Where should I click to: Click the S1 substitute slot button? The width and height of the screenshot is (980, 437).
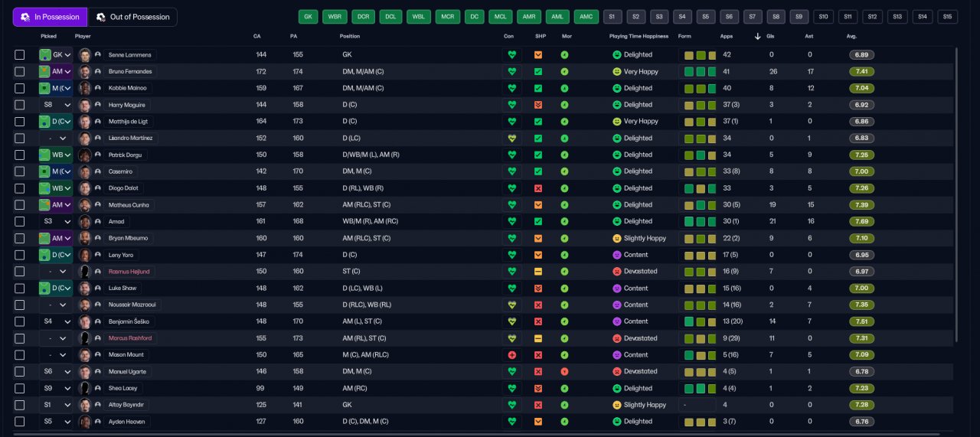(612, 17)
